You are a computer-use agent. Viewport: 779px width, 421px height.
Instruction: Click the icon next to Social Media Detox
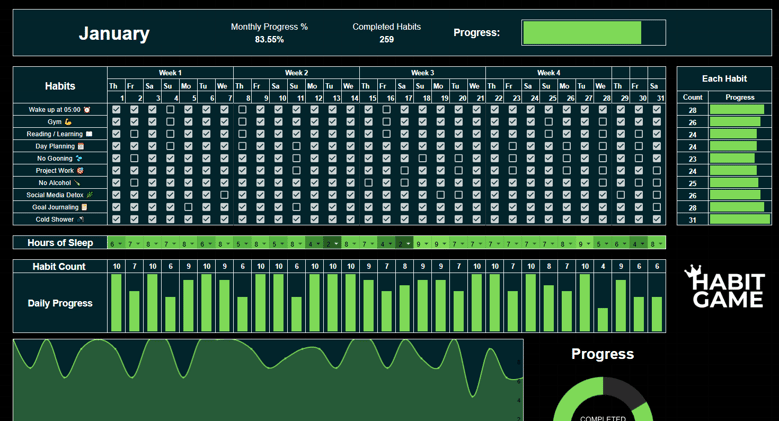[90, 195]
